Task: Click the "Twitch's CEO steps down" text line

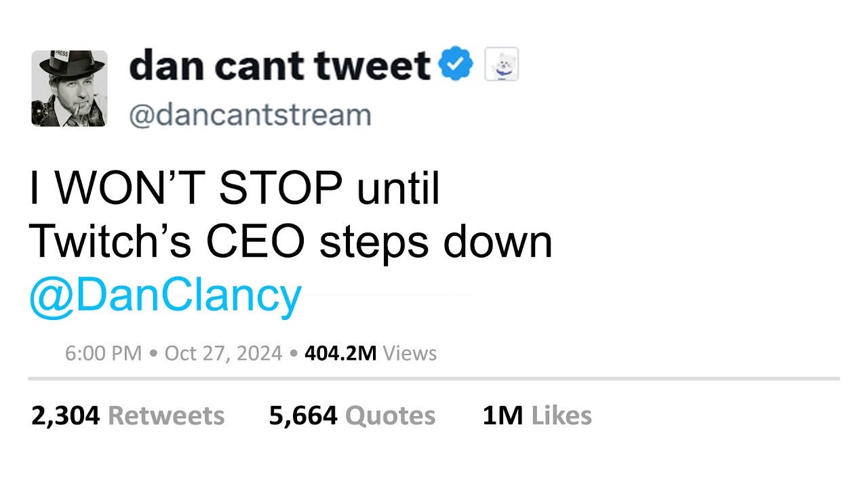Action: click(x=290, y=242)
